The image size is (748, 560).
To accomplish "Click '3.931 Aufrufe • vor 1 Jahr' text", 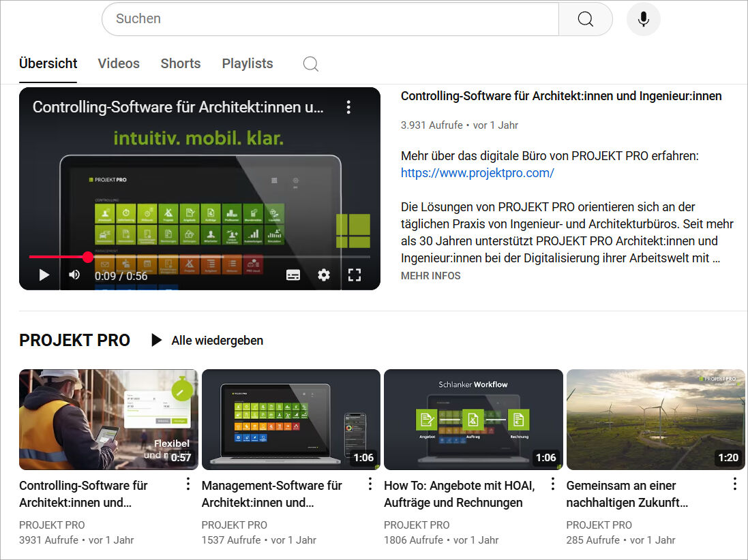I will pos(460,125).
